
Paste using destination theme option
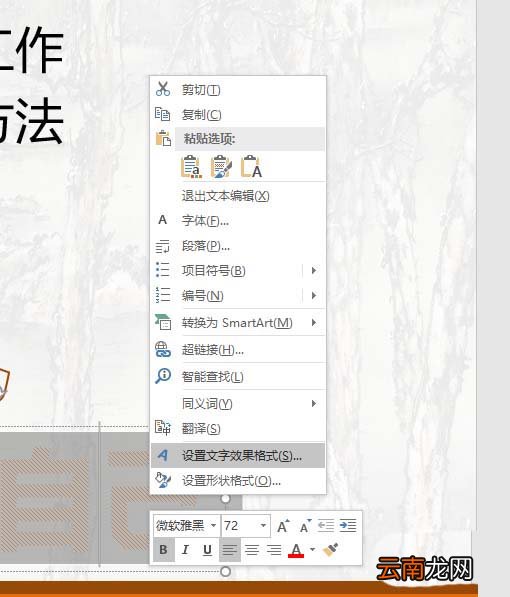(191, 167)
